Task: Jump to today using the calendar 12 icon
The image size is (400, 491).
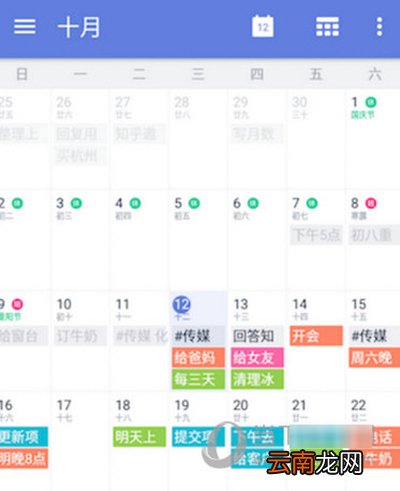Action: coord(263,26)
